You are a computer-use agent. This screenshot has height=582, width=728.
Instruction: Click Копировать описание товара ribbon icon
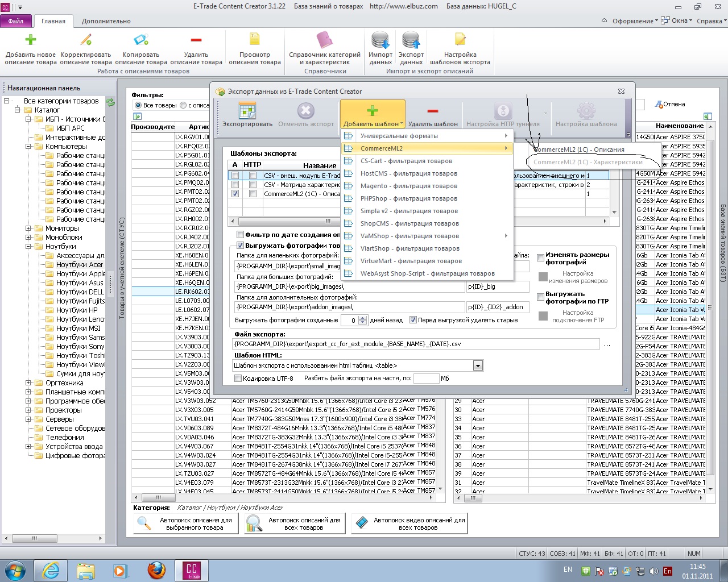point(141,40)
